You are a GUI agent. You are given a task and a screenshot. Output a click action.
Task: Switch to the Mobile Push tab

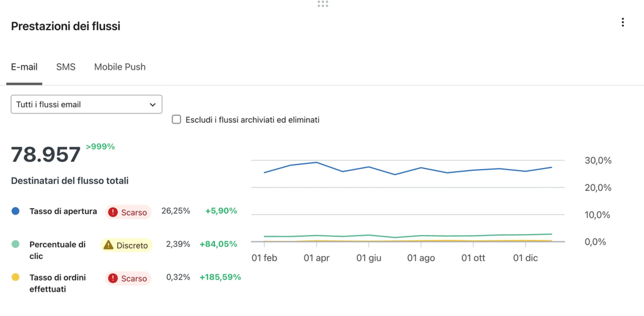pyautogui.click(x=120, y=67)
